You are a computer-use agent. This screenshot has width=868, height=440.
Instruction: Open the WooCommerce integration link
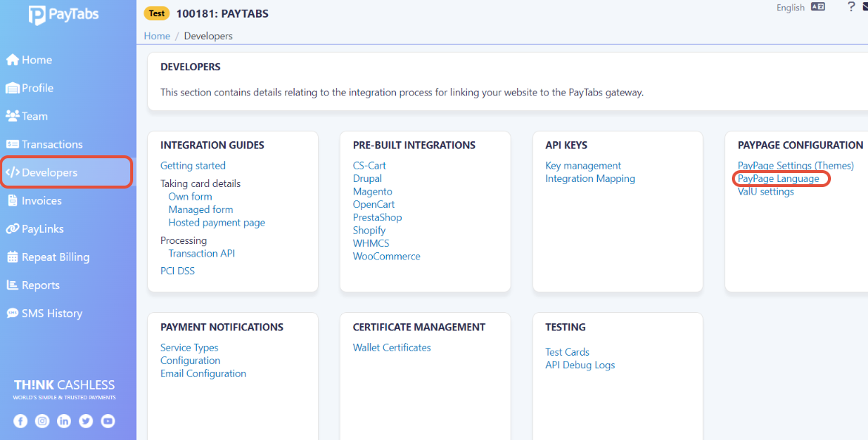tap(386, 257)
